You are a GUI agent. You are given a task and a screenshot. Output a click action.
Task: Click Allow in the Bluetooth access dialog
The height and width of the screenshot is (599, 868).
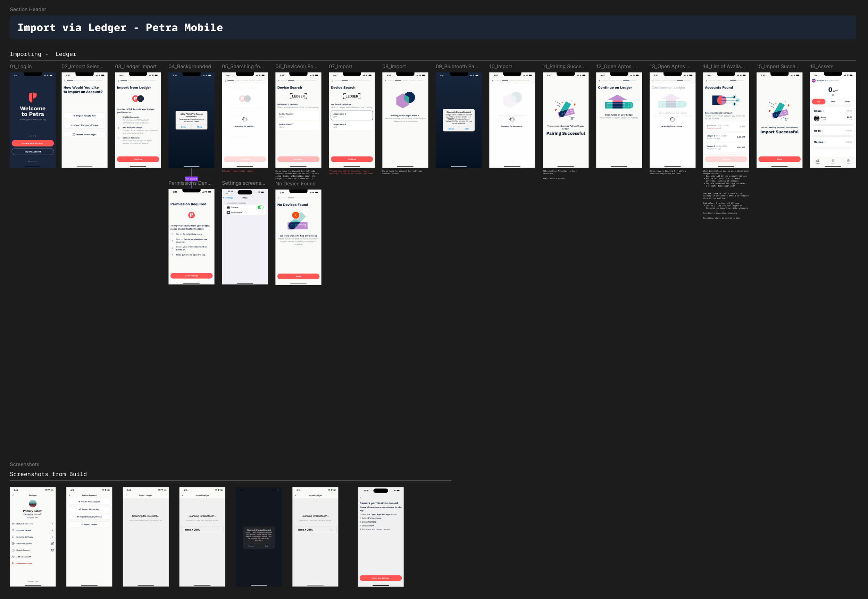coord(199,127)
